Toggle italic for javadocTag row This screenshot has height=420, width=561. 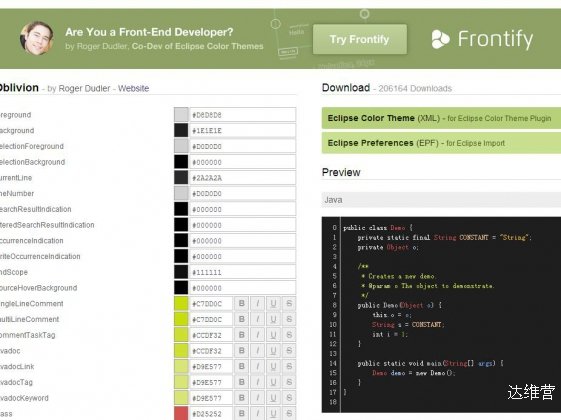click(x=257, y=382)
